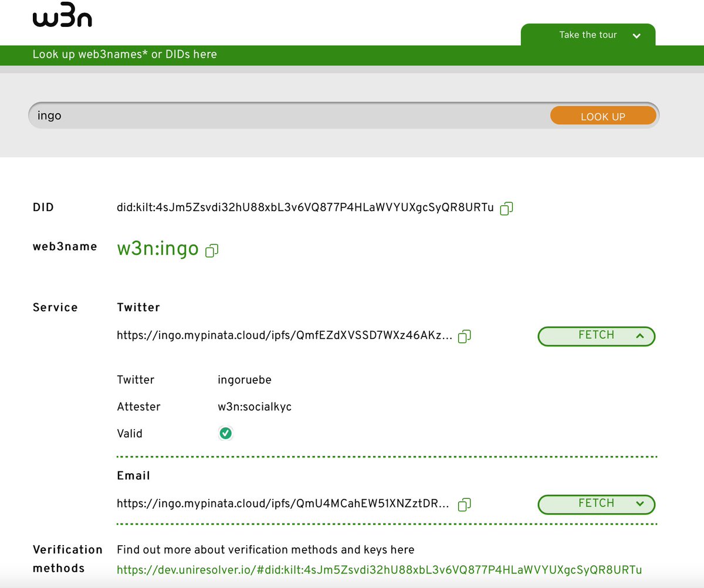Click the Look up web3names banner text
704x588 pixels.
125,55
